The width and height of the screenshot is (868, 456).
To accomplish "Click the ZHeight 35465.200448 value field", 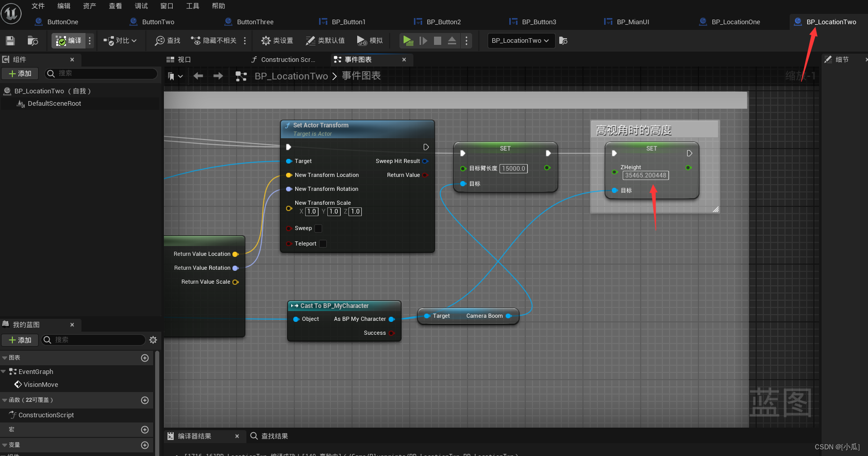I will (x=645, y=175).
